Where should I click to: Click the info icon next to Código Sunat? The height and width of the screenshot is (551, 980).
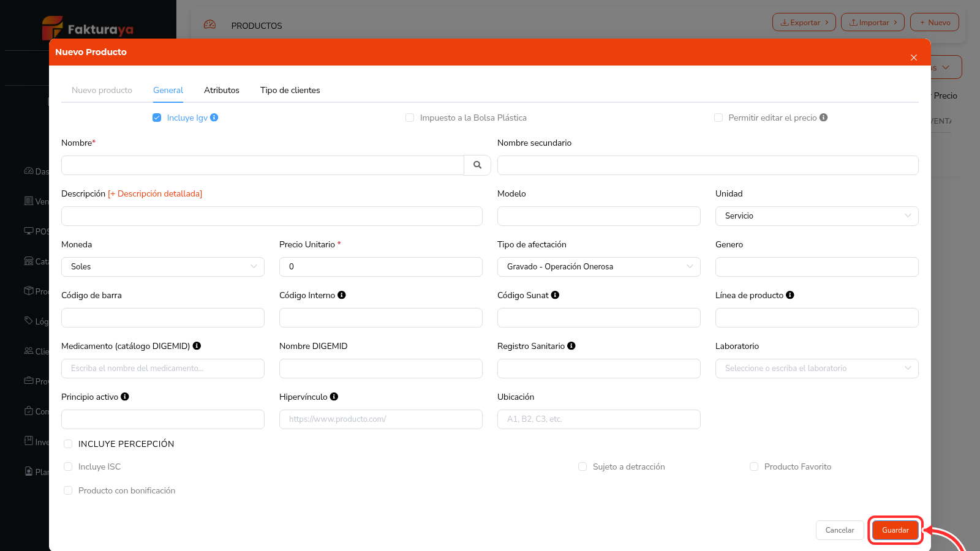click(556, 295)
